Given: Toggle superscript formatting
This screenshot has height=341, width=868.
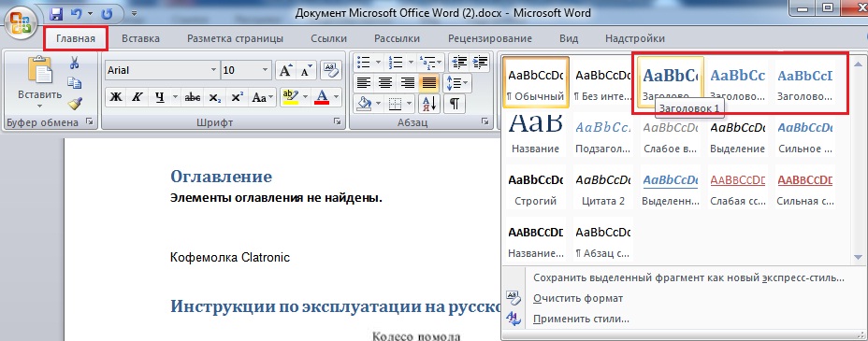Looking at the screenshot, I should point(237,98).
